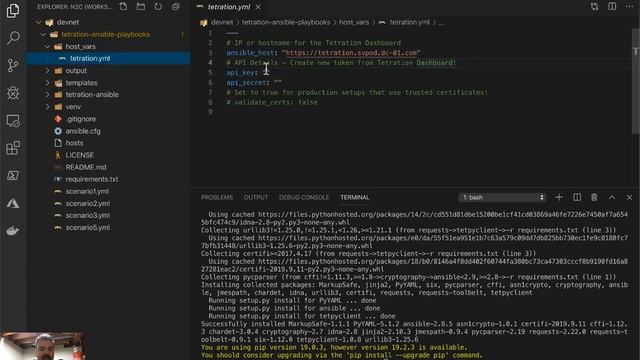Click the host_vars breadcrumb segment

[x=354, y=22]
